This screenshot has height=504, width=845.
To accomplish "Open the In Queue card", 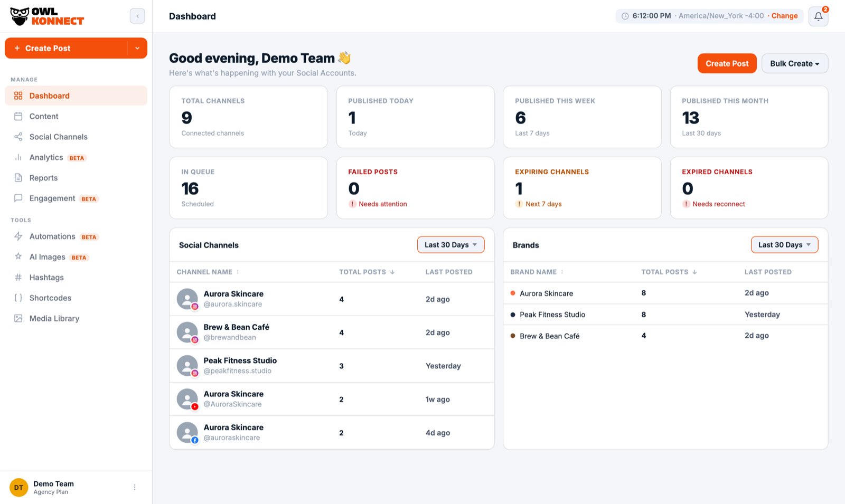I will pyautogui.click(x=248, y=188).
